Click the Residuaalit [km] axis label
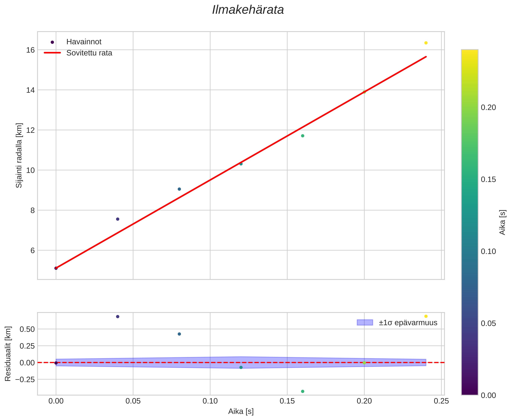 pos(8,354)
